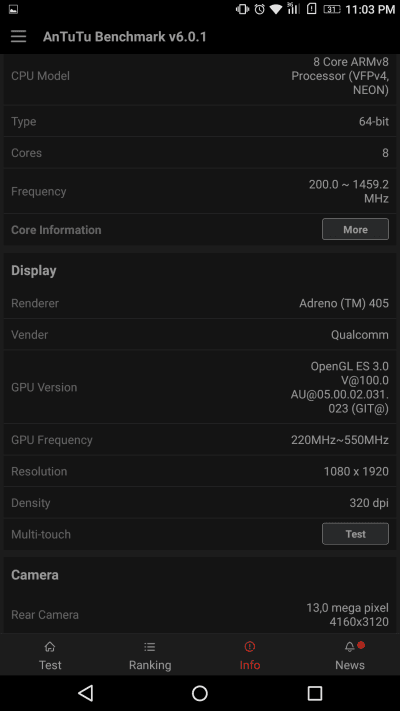Tap the vibrate mode status icon
The image size is (400, 711).
pos(242,9)
